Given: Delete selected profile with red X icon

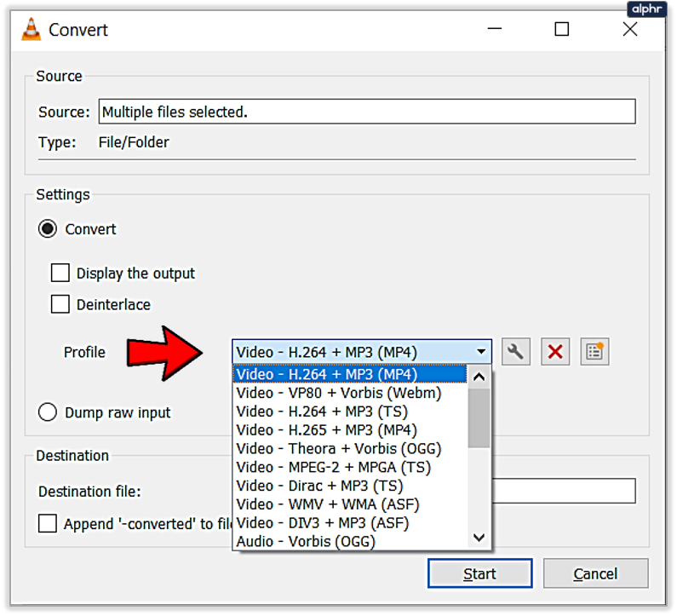Looking at the screenshot, I should point(555,352).
